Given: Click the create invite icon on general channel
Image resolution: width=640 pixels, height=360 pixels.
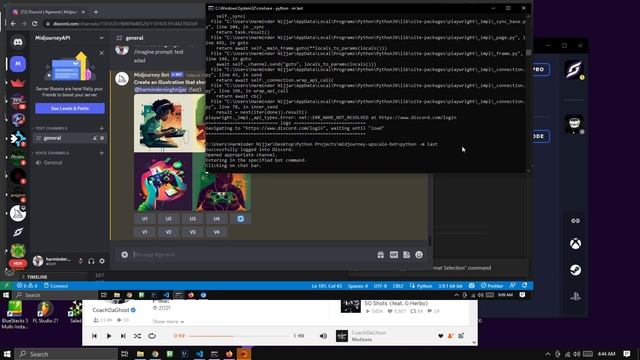Looking at the screenshot, I should pos(95,138).
